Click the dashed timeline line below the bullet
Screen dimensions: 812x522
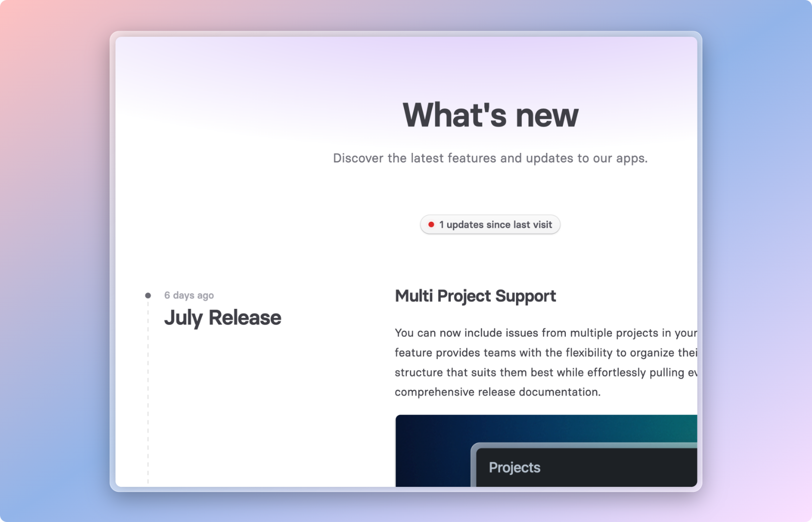(x=148, y=392)
